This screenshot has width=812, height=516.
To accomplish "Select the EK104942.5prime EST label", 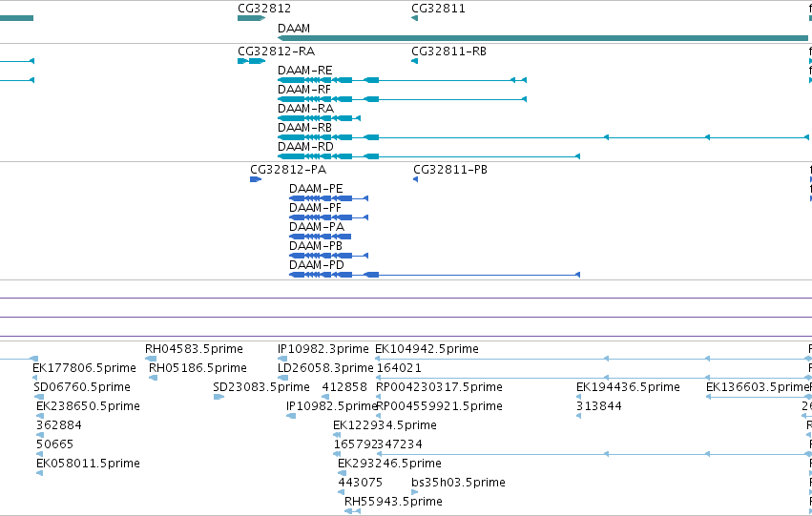I will pyautogui.click(x=427, y=349).
